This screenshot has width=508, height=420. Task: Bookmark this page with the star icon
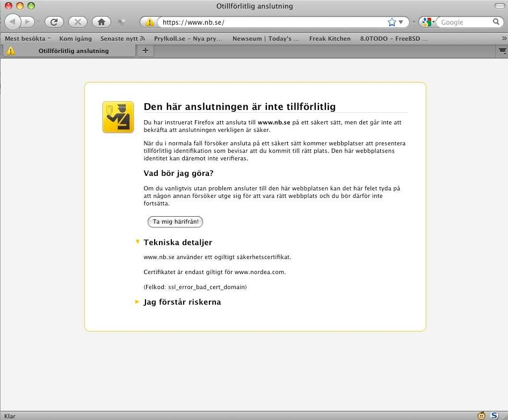tap(391, 22)
